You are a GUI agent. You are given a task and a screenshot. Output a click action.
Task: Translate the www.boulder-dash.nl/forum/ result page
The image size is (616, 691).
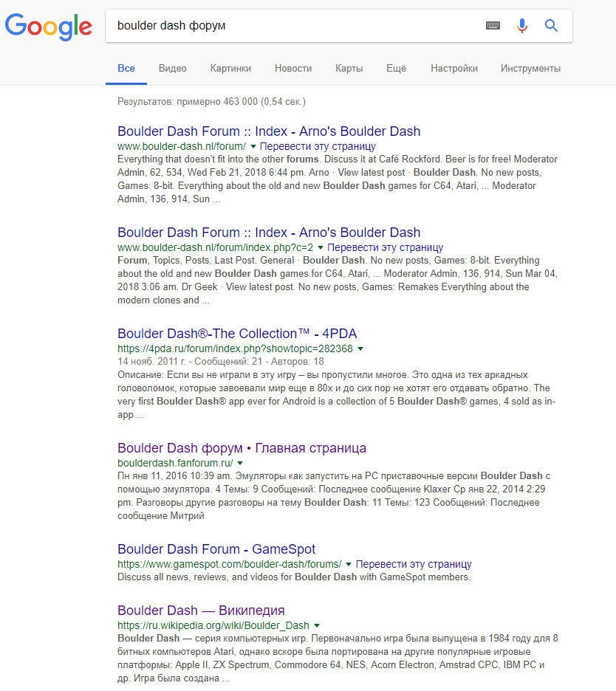318,146
